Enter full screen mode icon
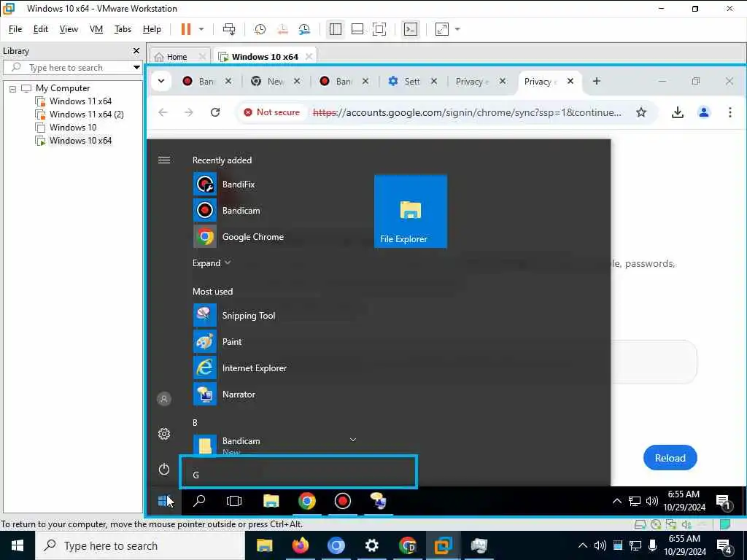This screenshot has width=747, height=560. click(379, 29)
